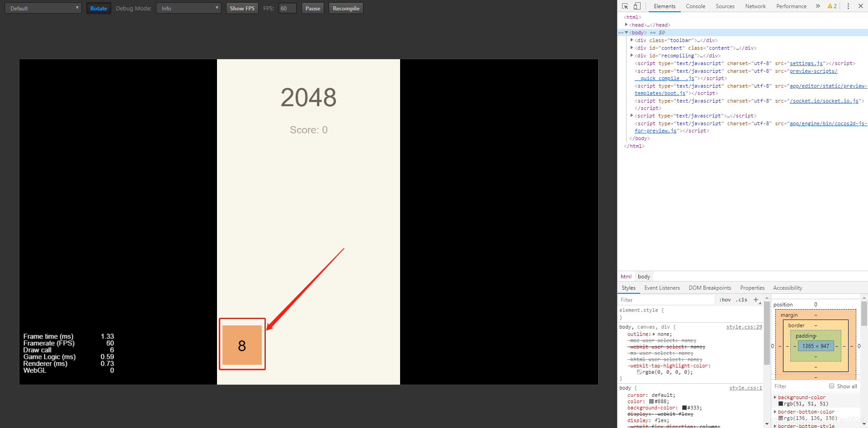Image resolution: width=868 pixels, height=428 pixels.
Task: Click the Score: 0 label in the game
Action: coord(308,130)
